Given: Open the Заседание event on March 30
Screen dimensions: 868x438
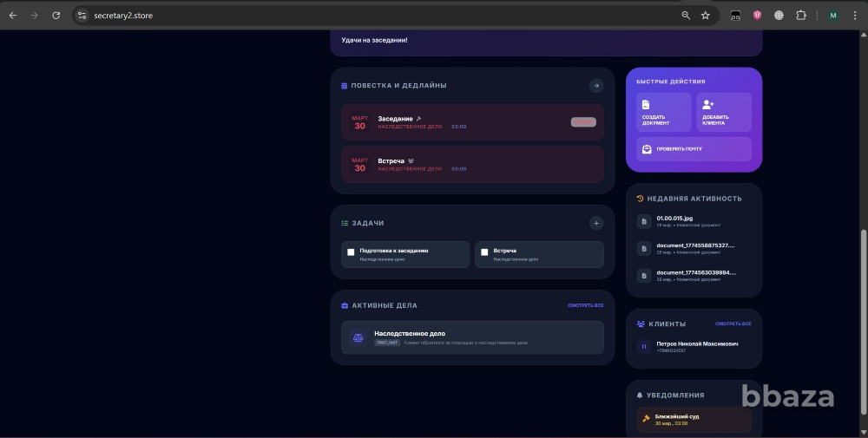Looking at the screenshot, I should click(x=472, y=122).
